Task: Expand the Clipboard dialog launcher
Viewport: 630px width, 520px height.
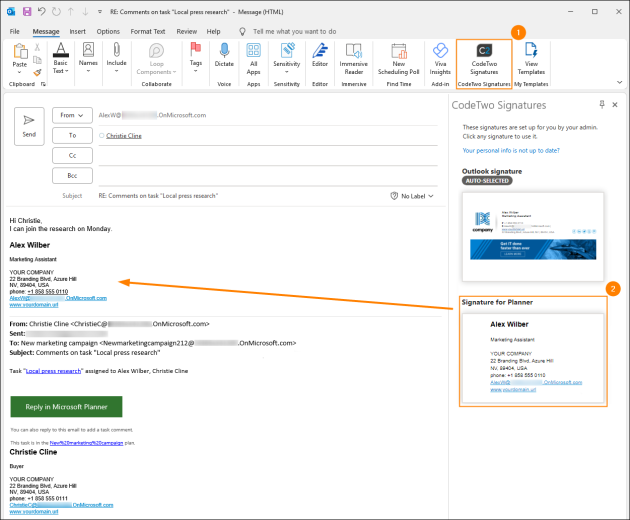Action: point(43,84)
